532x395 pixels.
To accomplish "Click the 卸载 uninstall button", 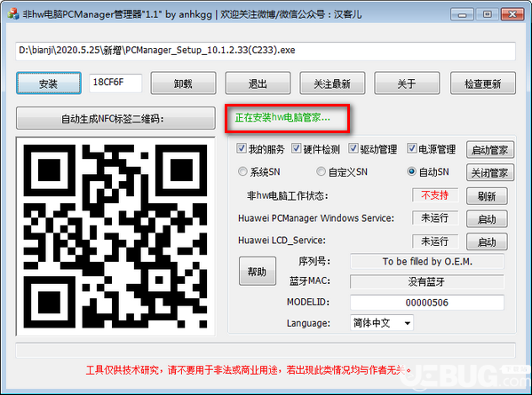I will 183,83.
